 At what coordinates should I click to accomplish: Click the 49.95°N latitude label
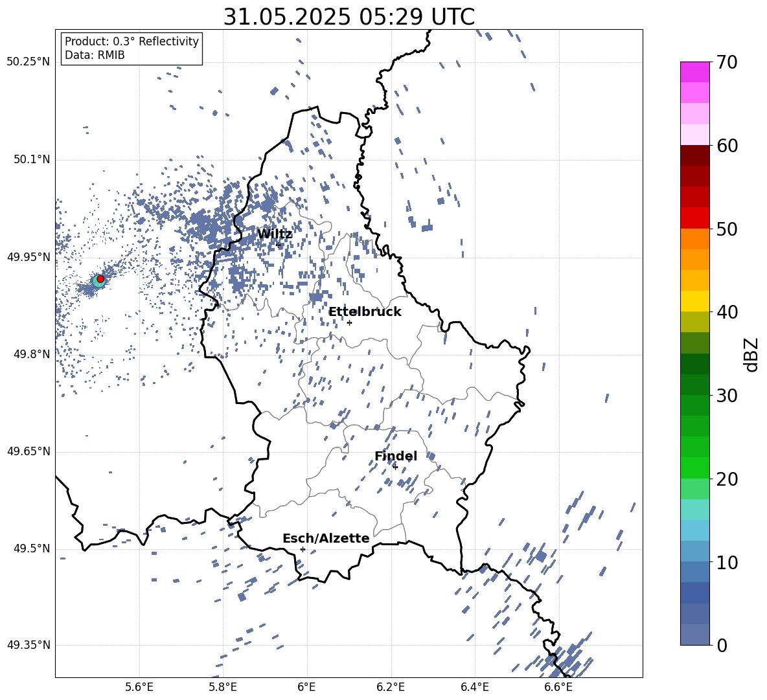coord(28,257)
